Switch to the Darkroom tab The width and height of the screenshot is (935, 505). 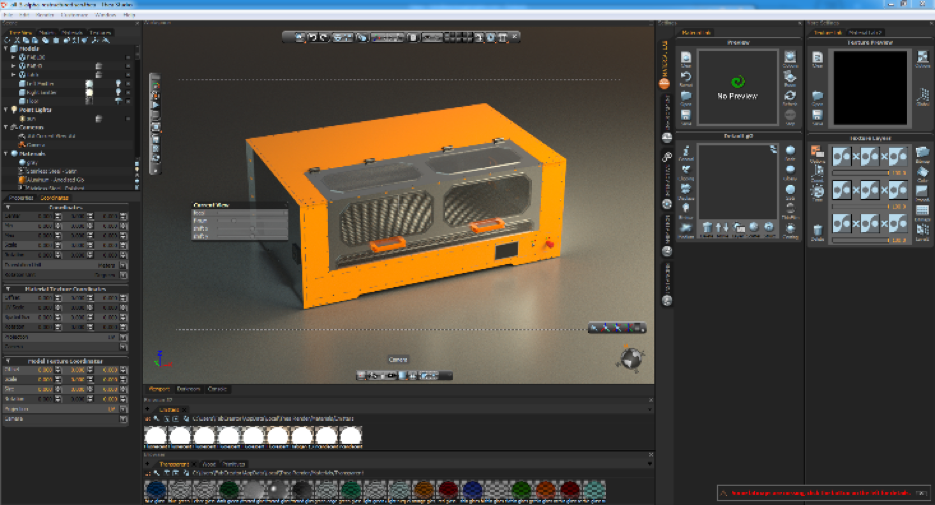pyautogui.click(x=188, y=388)
